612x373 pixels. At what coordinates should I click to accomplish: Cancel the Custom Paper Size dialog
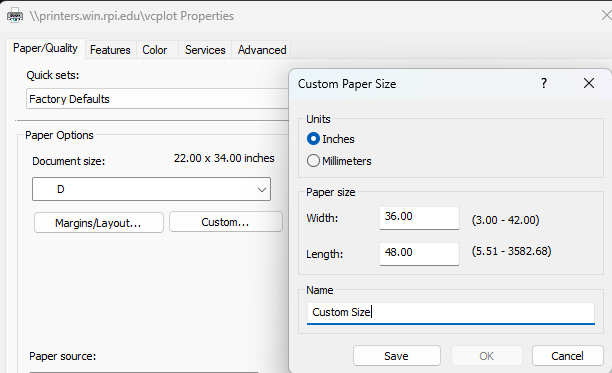[568, 356]
